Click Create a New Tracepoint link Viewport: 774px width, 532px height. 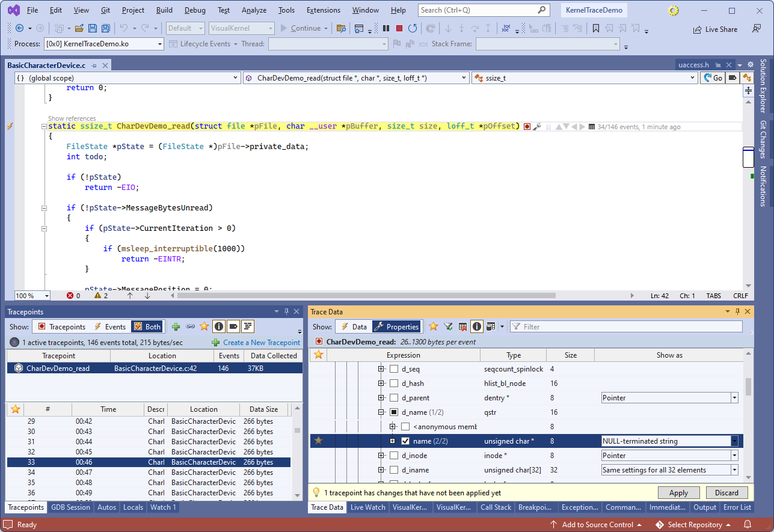(x=261, y=342)
